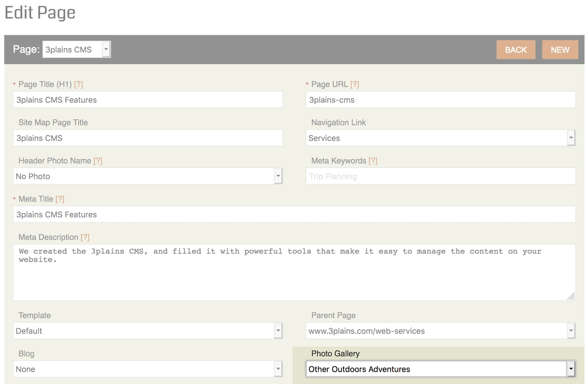Focus the Meta Keywords field with Trip Planning placeholder
The image size is (588, 384).
(441, 176)
